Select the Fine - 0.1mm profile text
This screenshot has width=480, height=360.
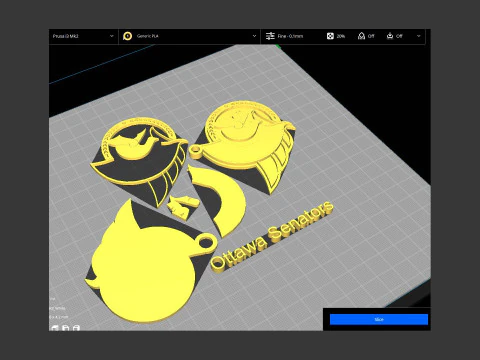tap(290, 36)
